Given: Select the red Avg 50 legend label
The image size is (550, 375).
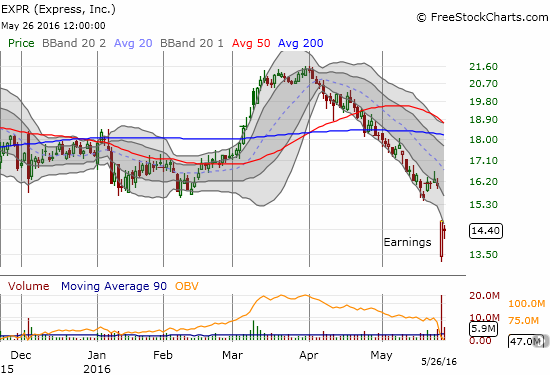Looking at the screenshot, I should (251, 43).
